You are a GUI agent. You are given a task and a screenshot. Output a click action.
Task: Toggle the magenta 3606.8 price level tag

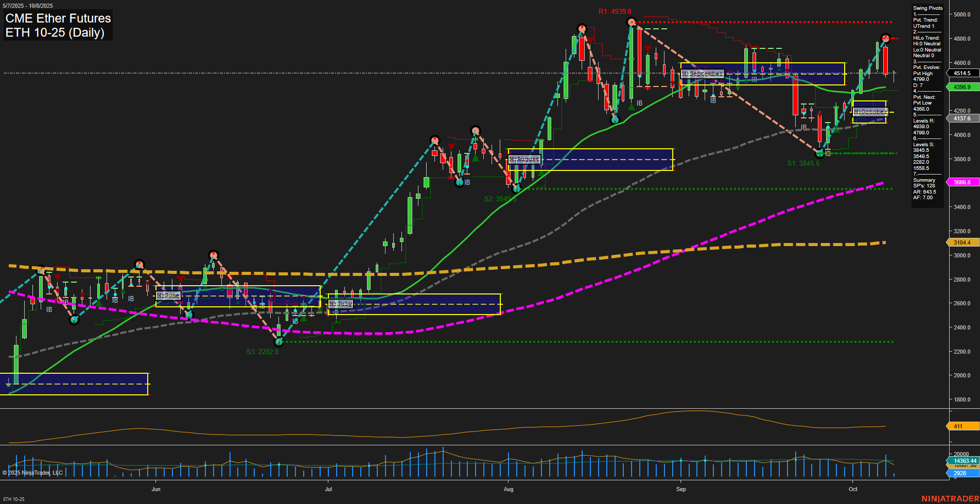tap(962, 182)
